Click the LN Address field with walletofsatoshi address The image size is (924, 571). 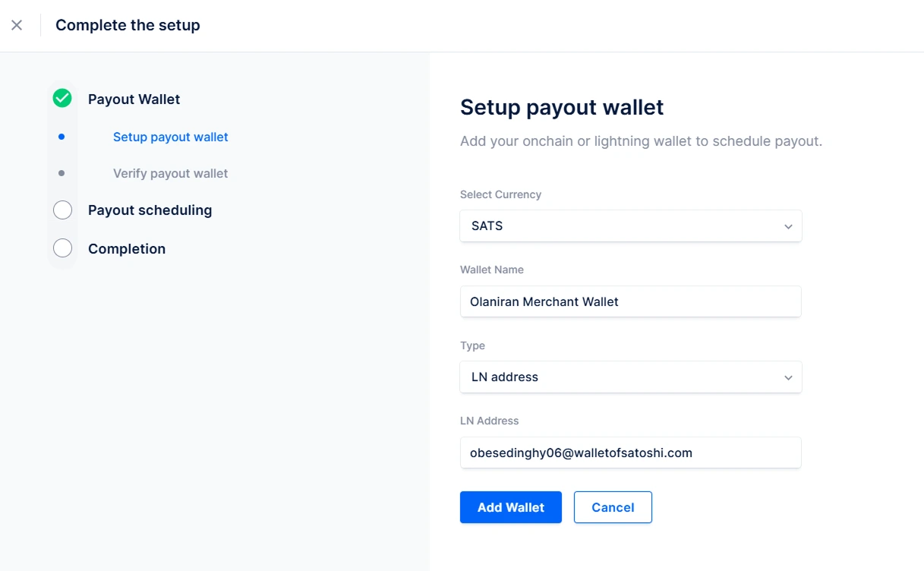tap(630, 453)
